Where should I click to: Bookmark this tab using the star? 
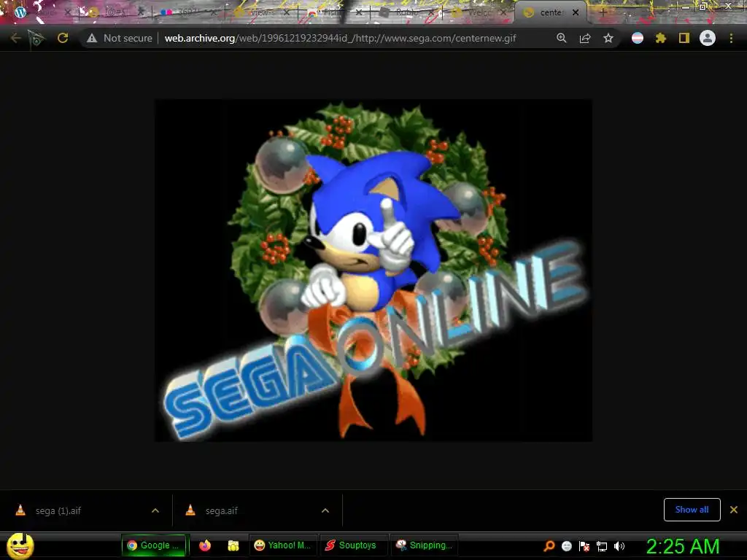click(x=608, y=38)
